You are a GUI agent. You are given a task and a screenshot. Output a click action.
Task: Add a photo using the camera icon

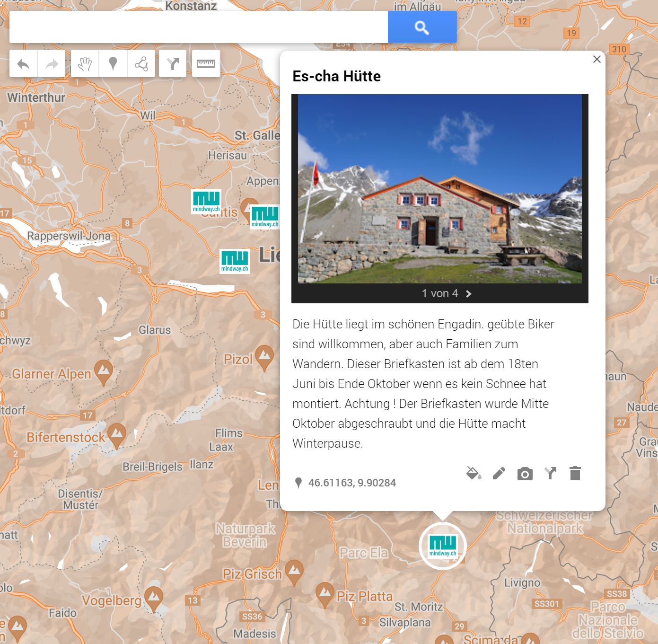click(525, 474)
